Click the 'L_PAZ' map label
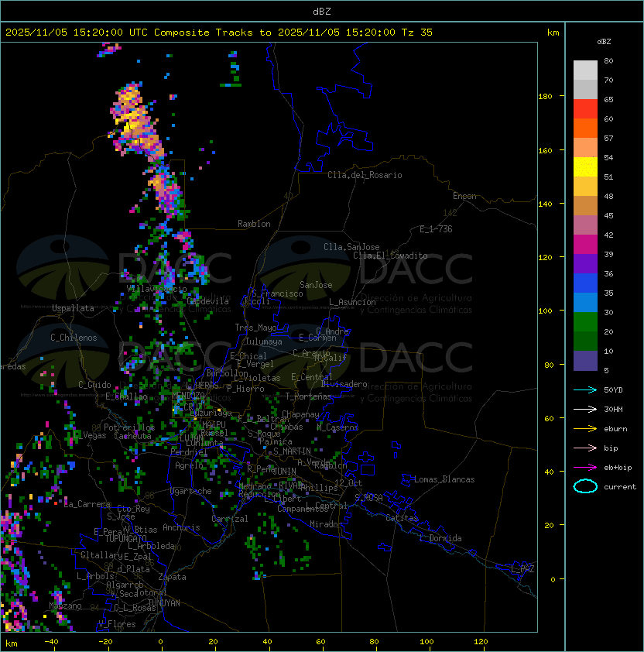This screenshot has width=644, height=652. pos(522,569)
